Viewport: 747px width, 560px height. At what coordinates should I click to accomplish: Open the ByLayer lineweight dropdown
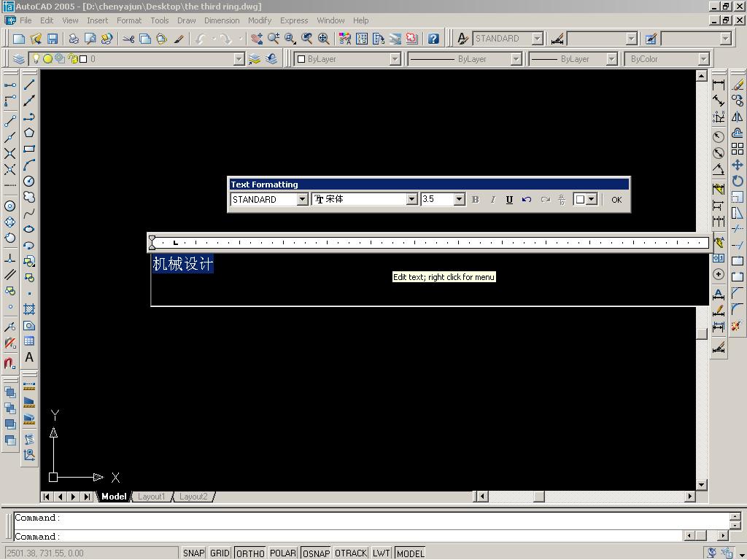[x=612, y=59]
